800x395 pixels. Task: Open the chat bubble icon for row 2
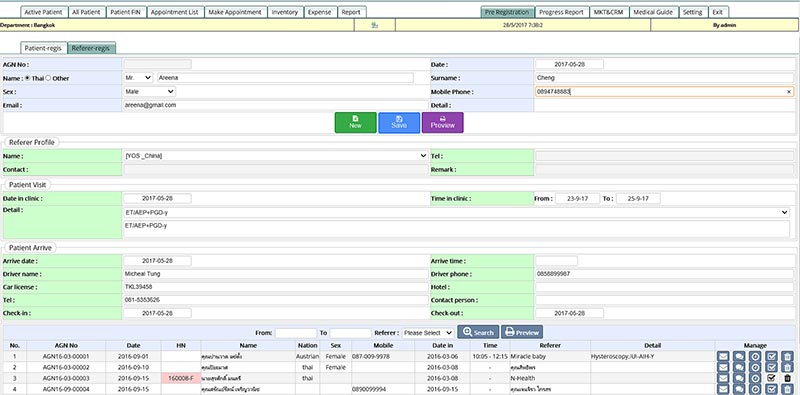pos(739,367)
